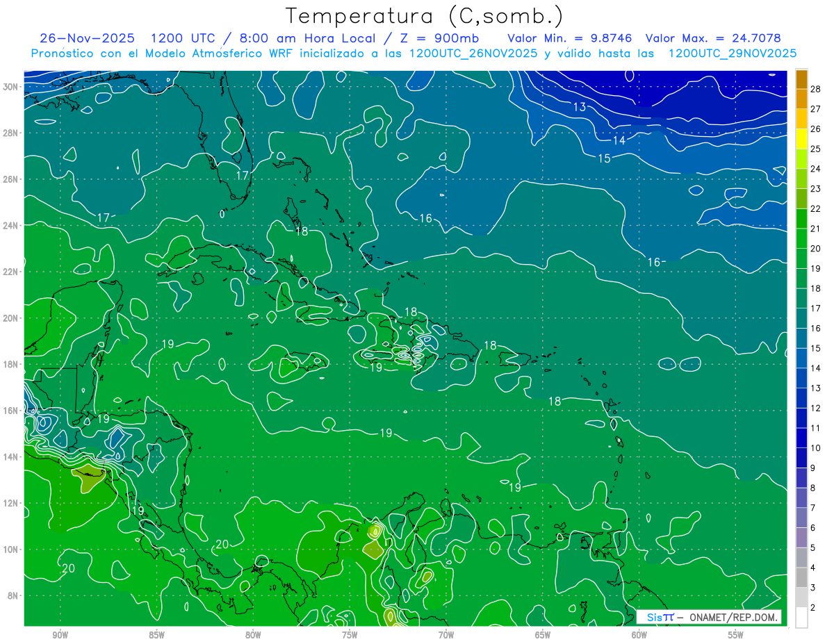Click the 60W longitude axis label
The width and height of the screenshot is (834, 644).
tap(639, 635)
